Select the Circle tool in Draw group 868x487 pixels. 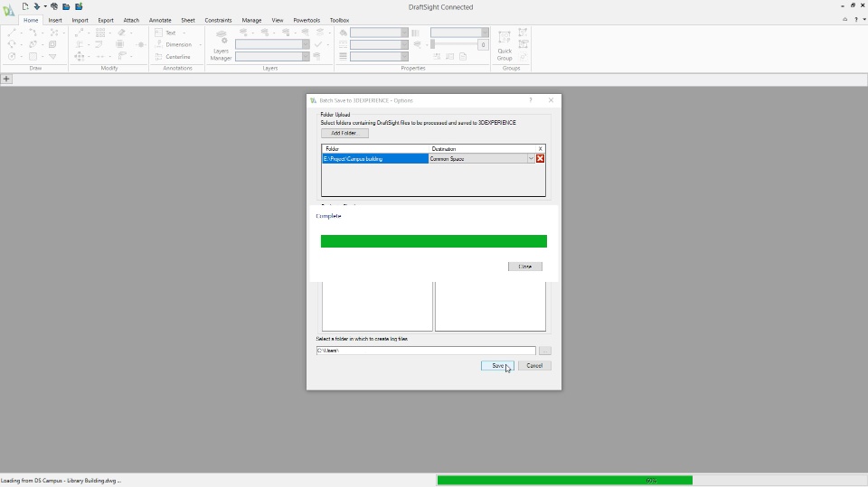[12, 56]
